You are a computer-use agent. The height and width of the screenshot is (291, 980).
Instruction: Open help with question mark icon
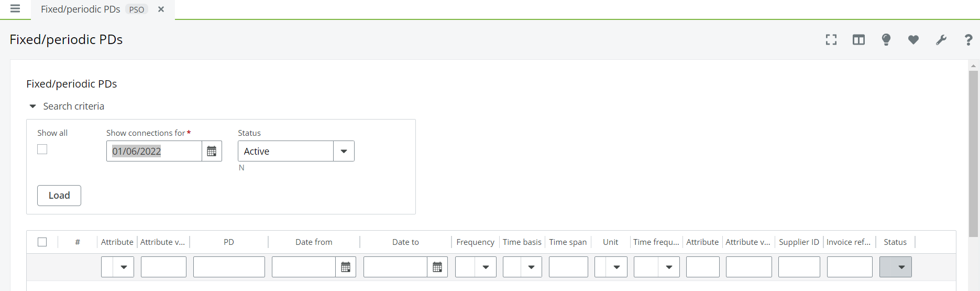pyautogui.click(x=968, y=40)
